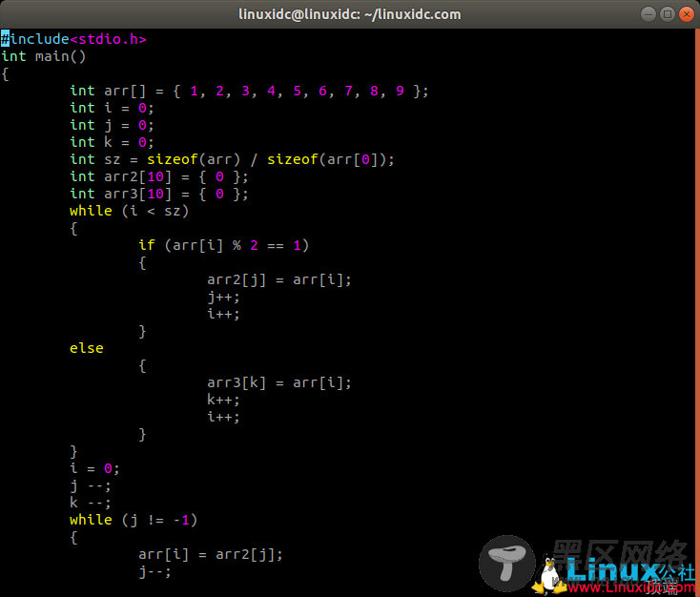Click the 'j++;' line
700x597 pixels.
[x=224, y=297]
